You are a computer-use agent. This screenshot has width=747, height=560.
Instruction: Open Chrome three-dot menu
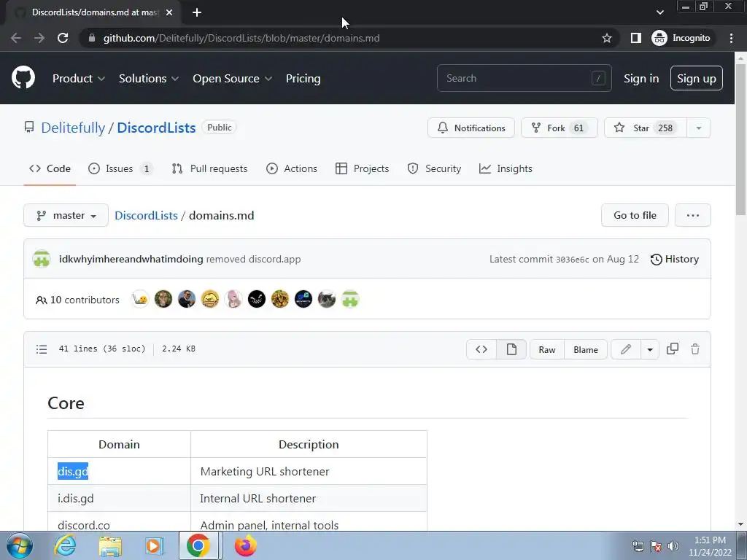pos(731,38)
